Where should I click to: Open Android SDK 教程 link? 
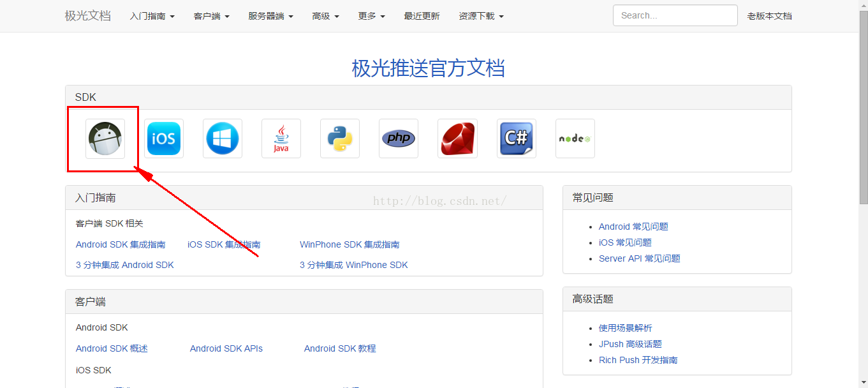[340, 348]
